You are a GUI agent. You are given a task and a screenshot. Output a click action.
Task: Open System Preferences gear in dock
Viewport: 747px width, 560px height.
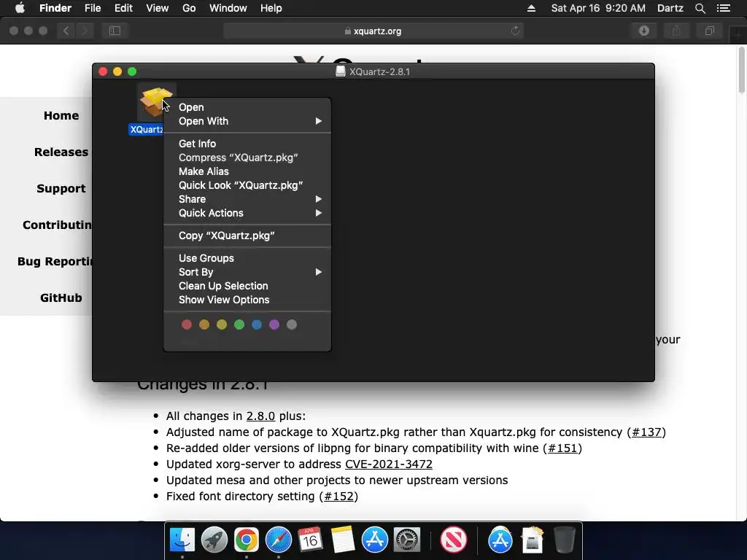point(406,540)
